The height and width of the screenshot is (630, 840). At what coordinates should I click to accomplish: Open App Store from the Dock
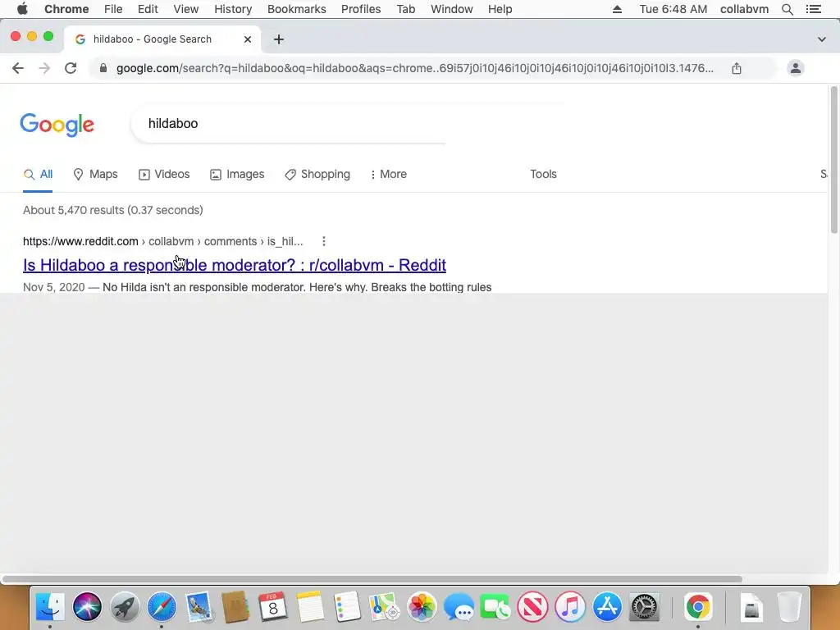(607, 607)
